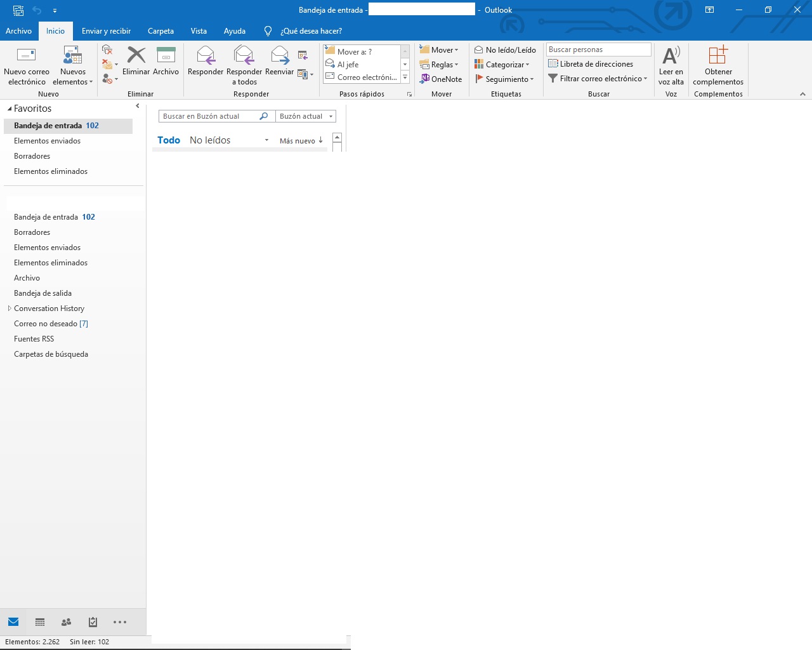Click Leer en voz alta icon
The height and width of the screenshot is (650, 812).
pyautogui.click(x=671, y=55)
